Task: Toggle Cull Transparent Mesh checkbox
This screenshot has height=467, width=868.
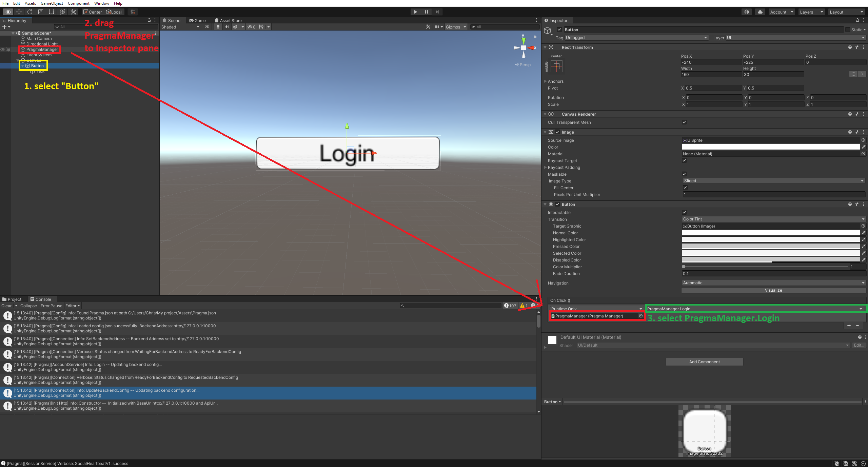Action: (684, 122)
